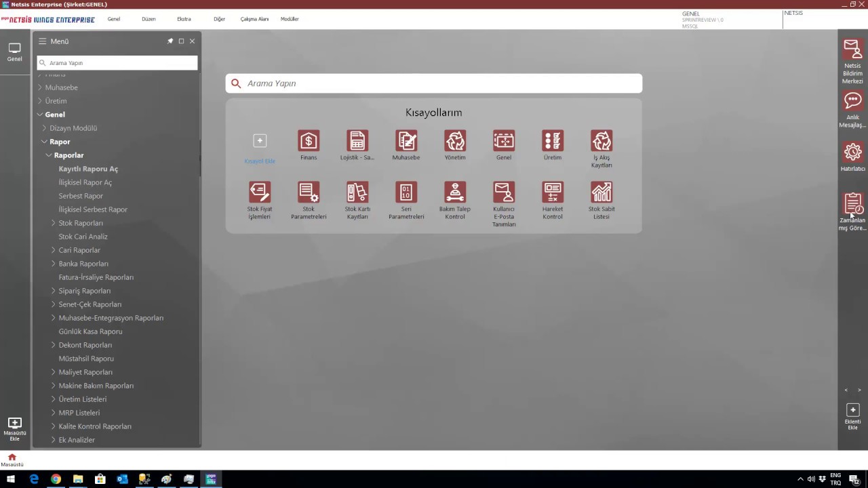Expand the Üretim tree node
The width and height of the screenshot is (868, 488).
tap(40, 101)
